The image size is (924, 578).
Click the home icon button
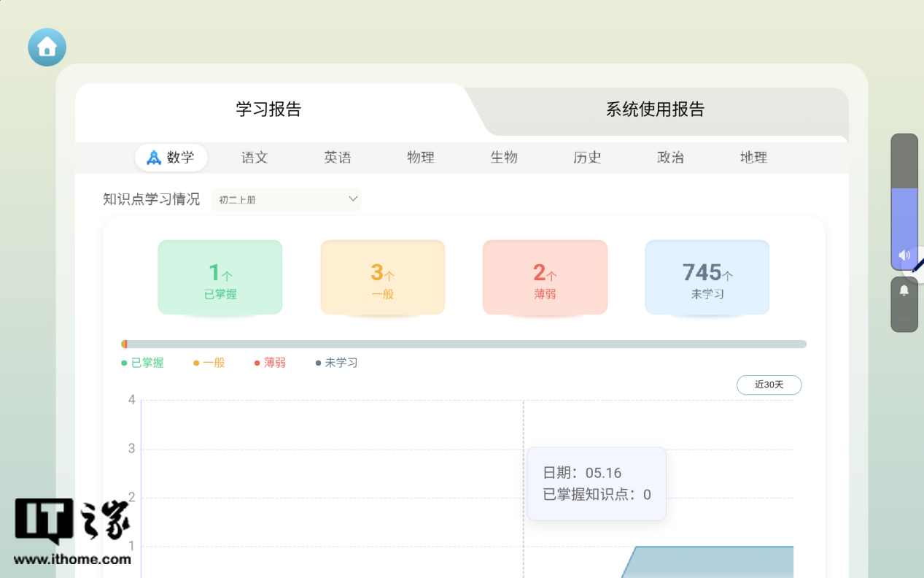pos(47,47)
